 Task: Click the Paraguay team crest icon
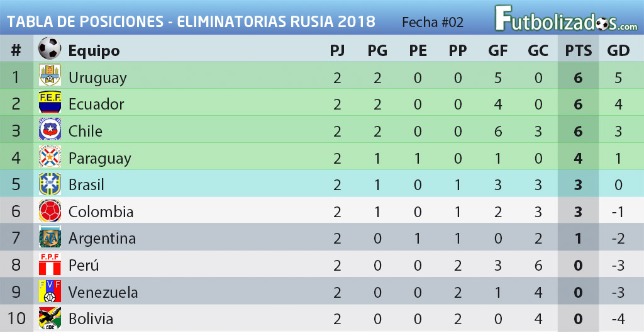[50, 157]
